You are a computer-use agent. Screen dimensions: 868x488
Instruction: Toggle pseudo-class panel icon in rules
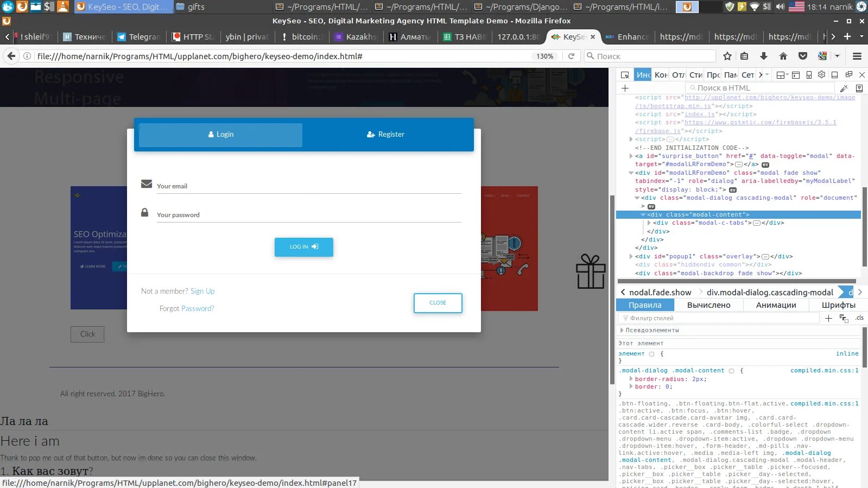pyautogui.click(x=844, y=318)
